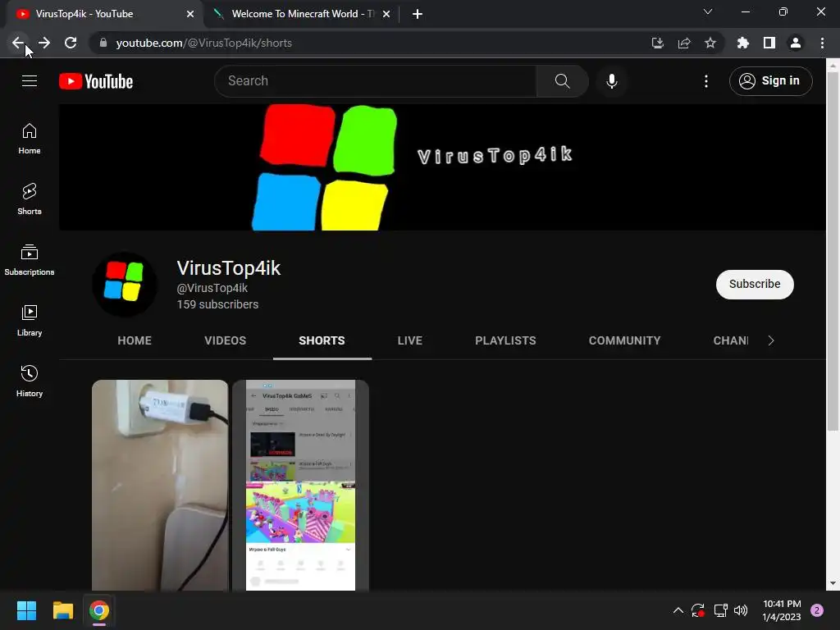Open the PLAYLISTS tab
This screenshot has width=840, height=630.
505,340
